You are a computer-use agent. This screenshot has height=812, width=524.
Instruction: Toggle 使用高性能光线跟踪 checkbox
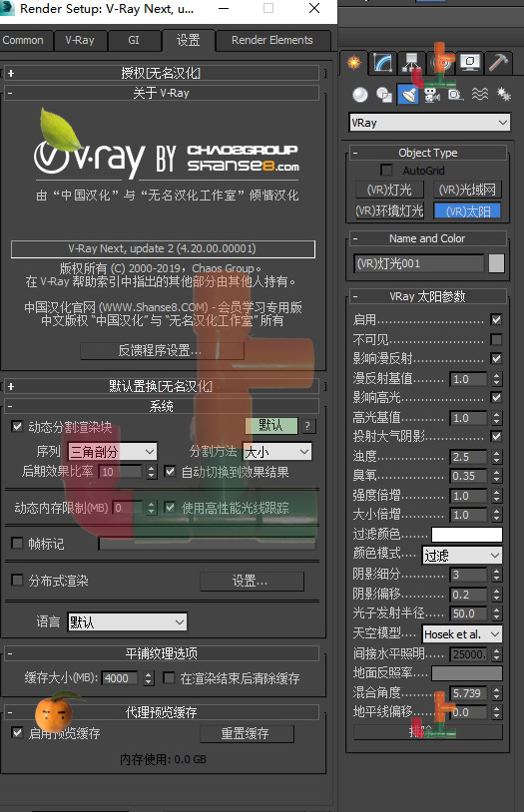point(170,508)
